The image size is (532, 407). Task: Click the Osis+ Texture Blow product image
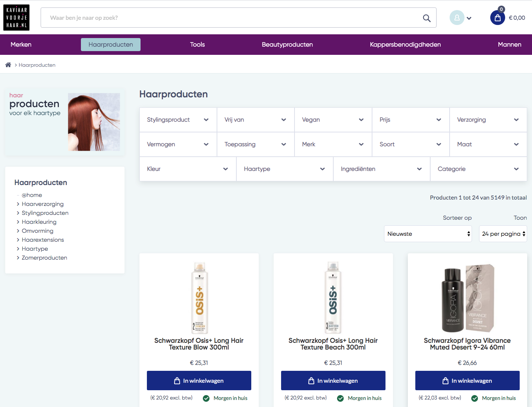point(199,297)
